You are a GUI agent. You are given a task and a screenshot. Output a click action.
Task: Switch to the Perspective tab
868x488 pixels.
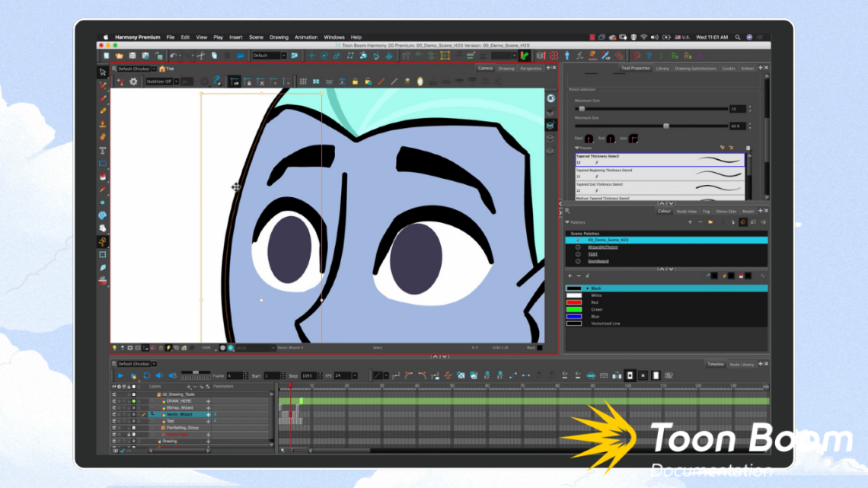[531, 69]
